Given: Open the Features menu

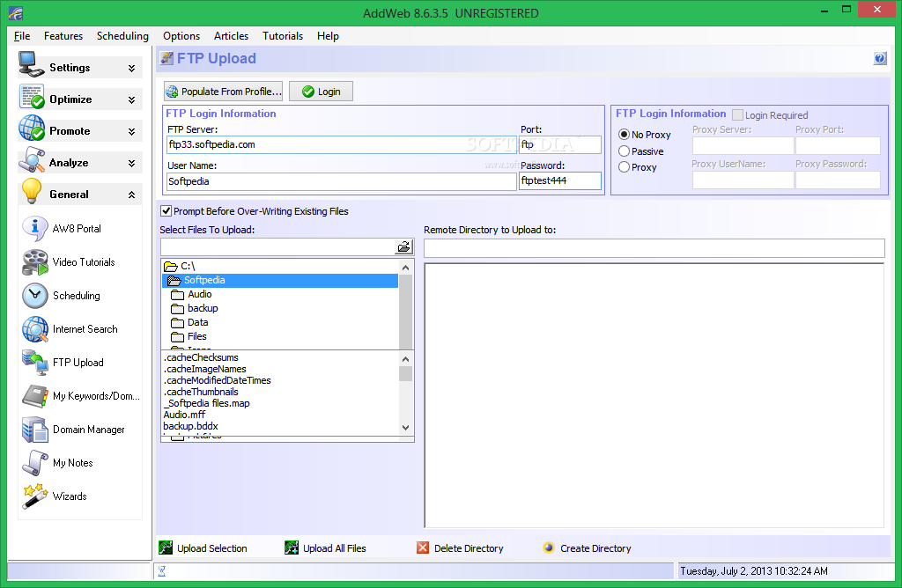Looking at the screenshot, I should click(x=63, y=35).
